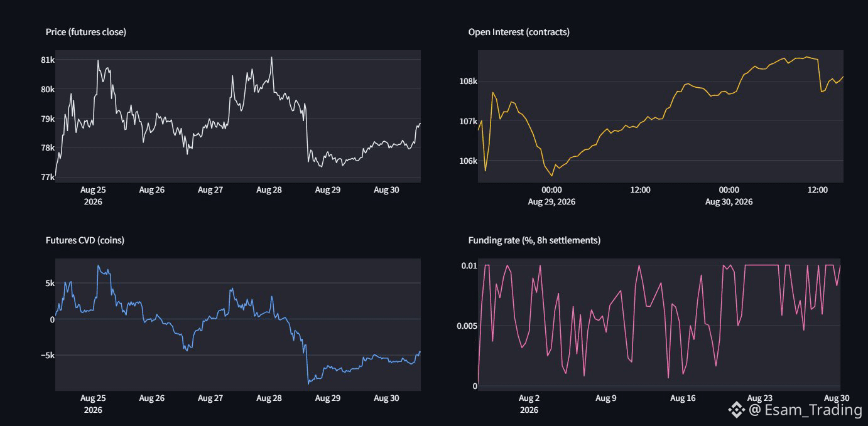868x426 pixels.
Task: Pick the 108k label on Open Interest axis
Action: [469, 81]
